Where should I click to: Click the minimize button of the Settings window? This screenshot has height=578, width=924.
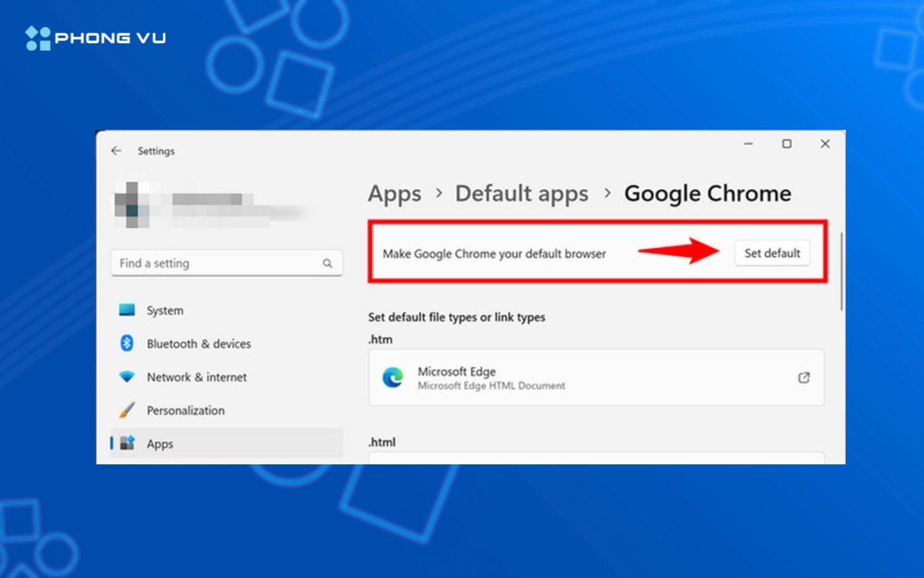tap(748, 144)
